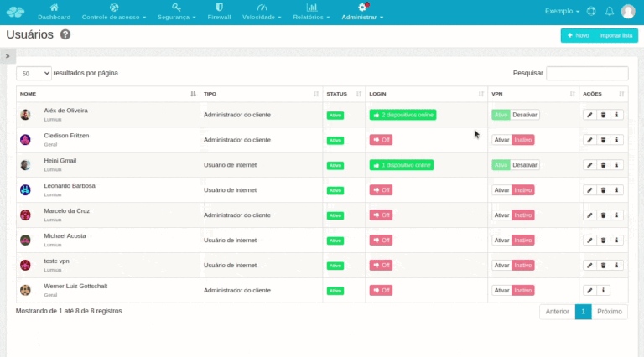This screenshot has height=357, width=644.
Task: Open the Administrar menu
Action: 362,12
